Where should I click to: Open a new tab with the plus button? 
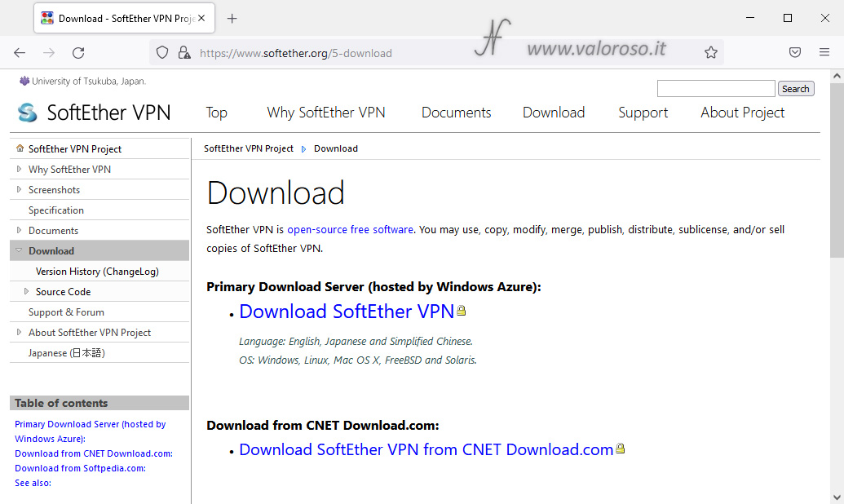232,18
